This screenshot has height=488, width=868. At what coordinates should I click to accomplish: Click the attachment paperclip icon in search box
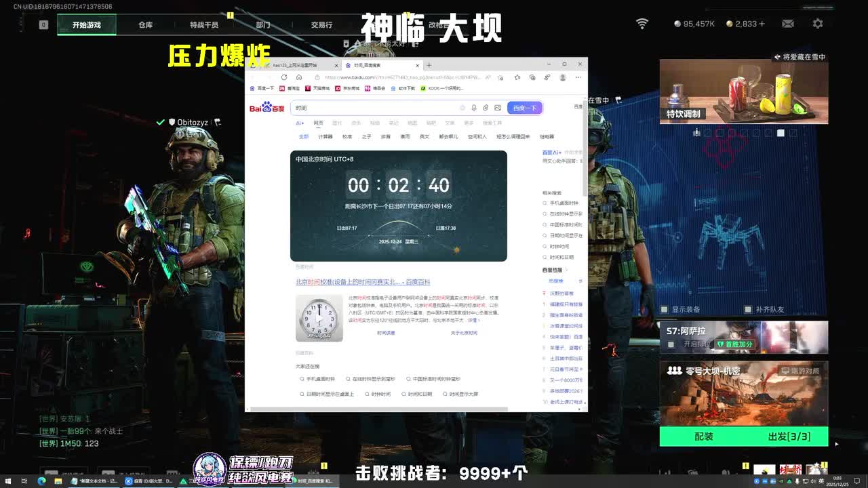point(486,108)
